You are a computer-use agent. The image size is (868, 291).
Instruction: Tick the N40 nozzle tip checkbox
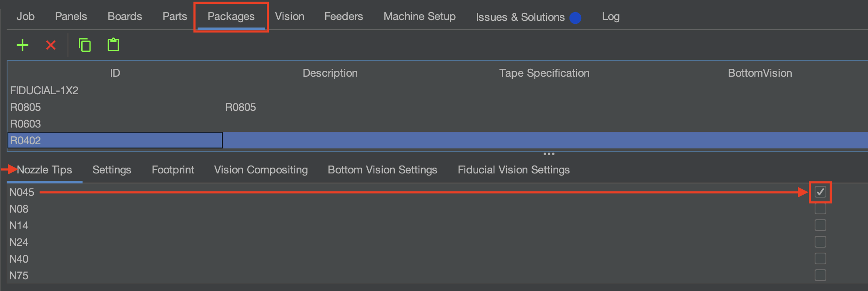coord(820,258)
